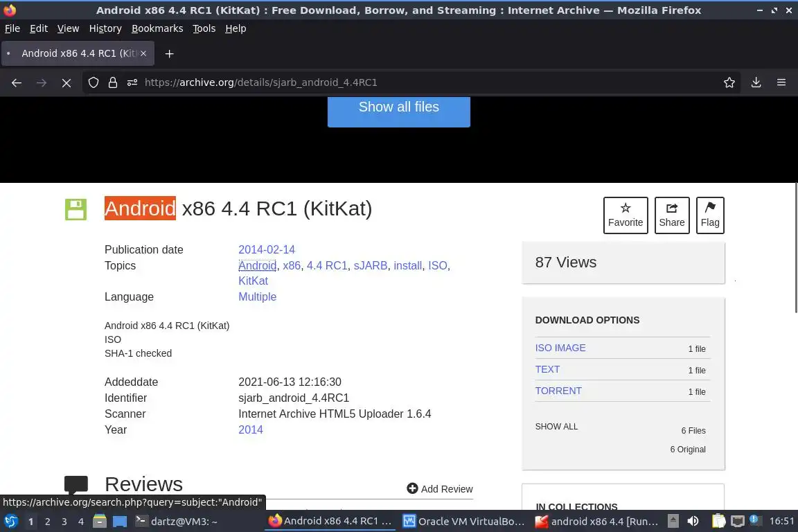Open the Edit menu

pos(39,28)
